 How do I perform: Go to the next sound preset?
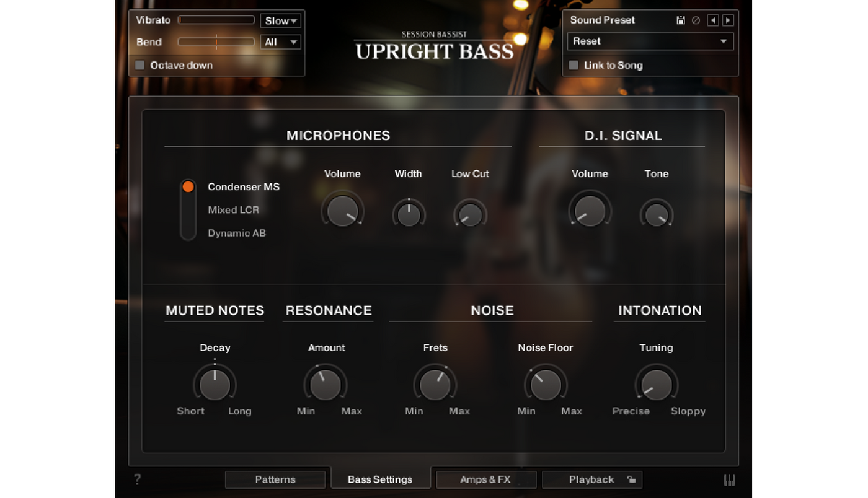pos(728,20)
